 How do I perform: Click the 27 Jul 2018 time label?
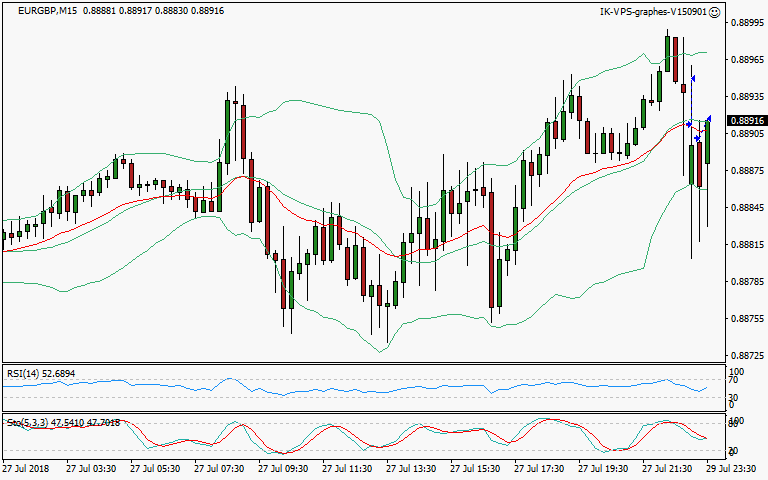pos(25,469)
